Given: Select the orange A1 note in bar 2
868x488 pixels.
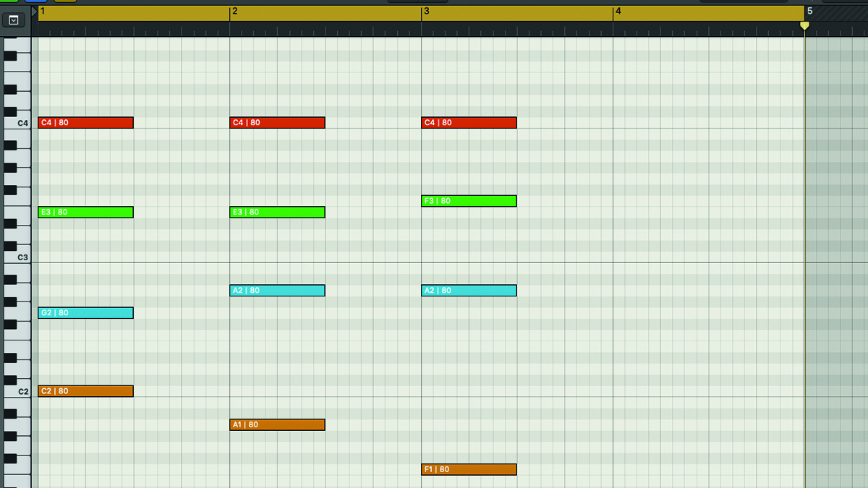Looking at the screenshot, I should [x=277, y=425].
